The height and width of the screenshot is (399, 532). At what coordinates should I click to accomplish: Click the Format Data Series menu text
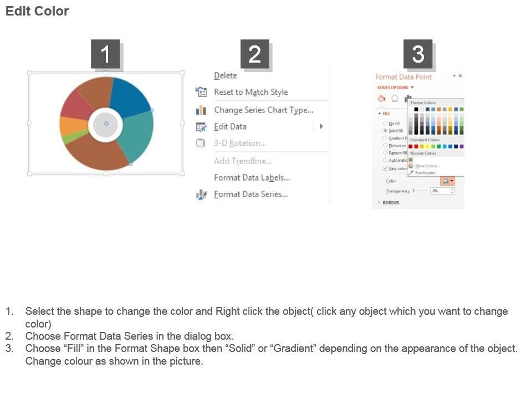[250, 195]
